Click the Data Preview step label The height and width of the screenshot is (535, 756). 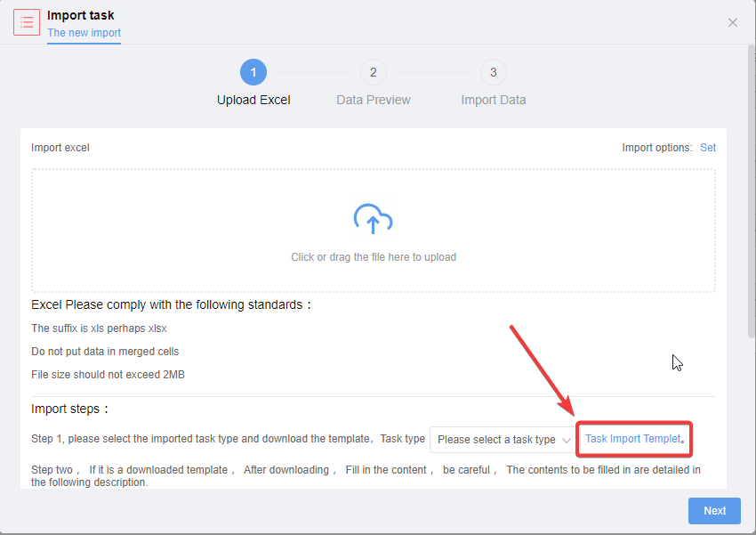click(x=374, y=100)
